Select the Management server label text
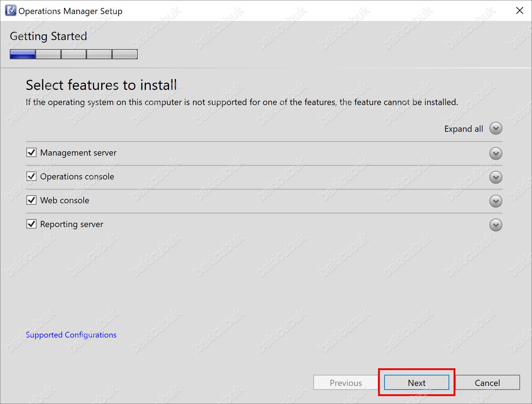Image resolution: width=532 pixels, height=404 pixels. click(x=78, y=153)
